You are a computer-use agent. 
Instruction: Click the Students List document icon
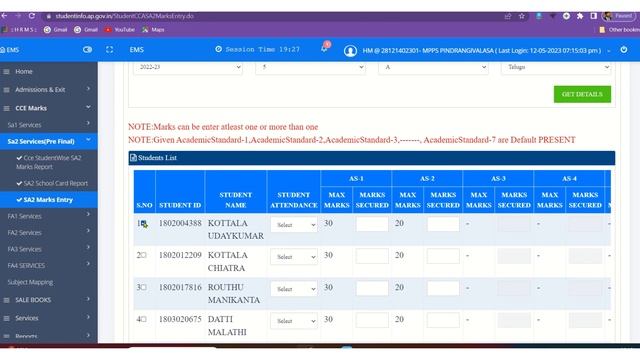coord(133,158)
